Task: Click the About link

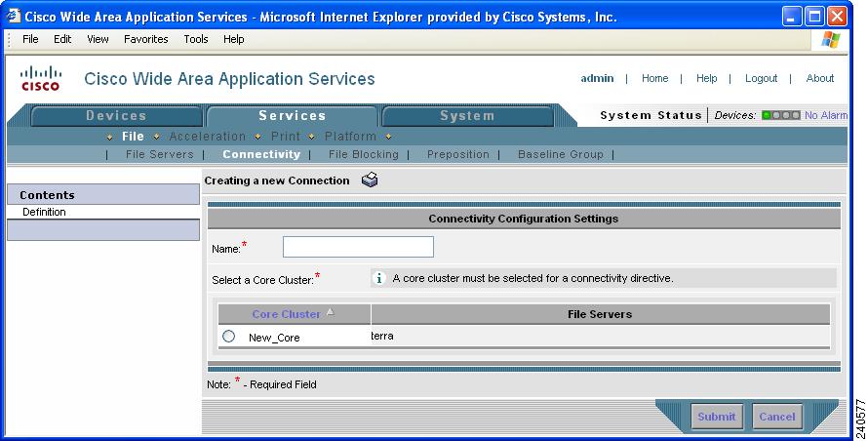Action: [x=820, y=78]
